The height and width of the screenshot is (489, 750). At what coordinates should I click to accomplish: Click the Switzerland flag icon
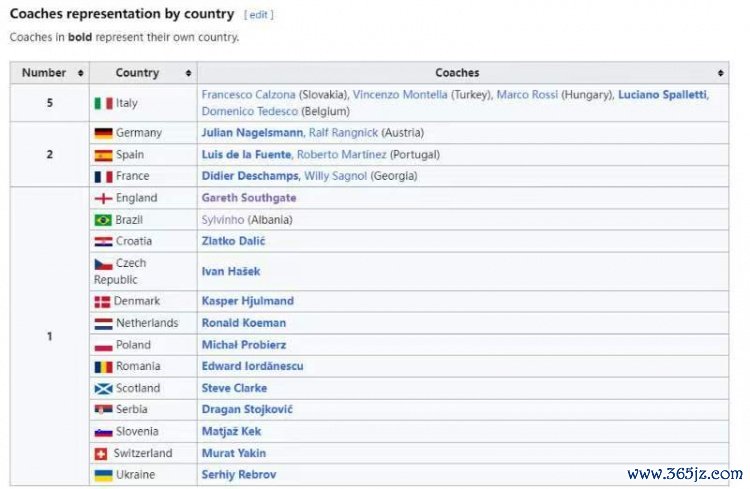click(x=103, y=453)
